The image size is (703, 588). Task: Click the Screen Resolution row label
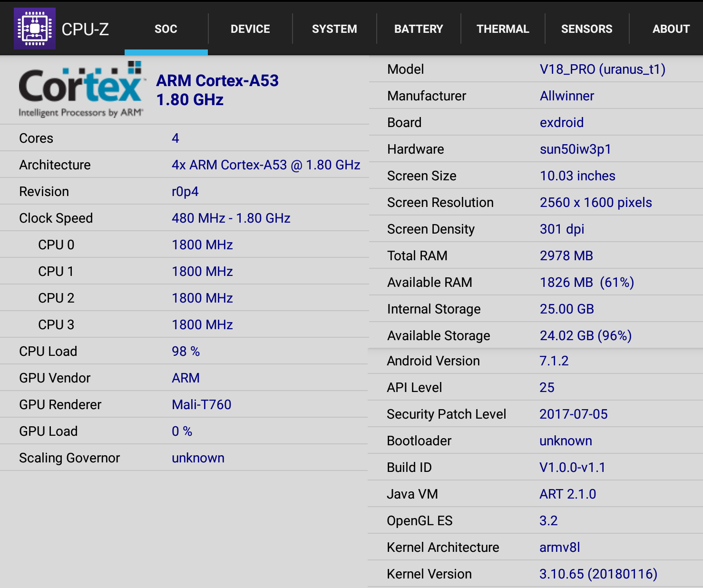(440, 203)
